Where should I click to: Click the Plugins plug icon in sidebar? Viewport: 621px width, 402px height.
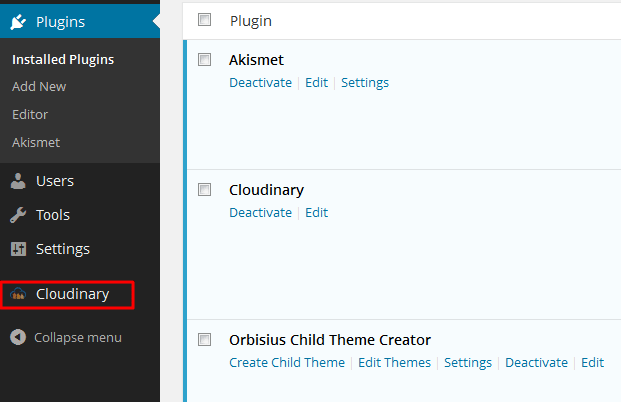(x=18, y=22)
